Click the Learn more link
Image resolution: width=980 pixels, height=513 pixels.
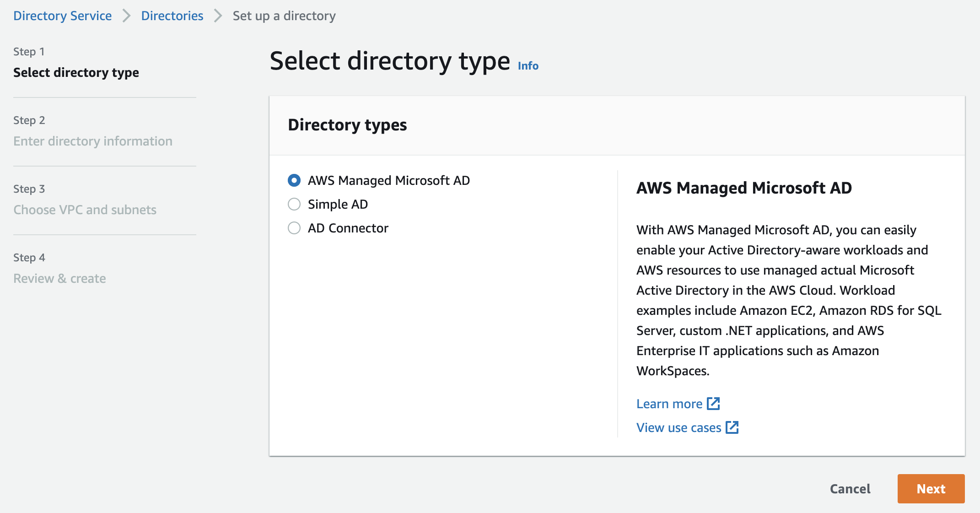point(670,404)
